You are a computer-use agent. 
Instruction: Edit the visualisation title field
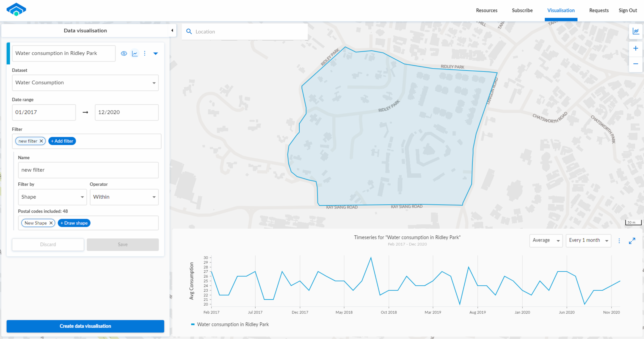point(64,53)
